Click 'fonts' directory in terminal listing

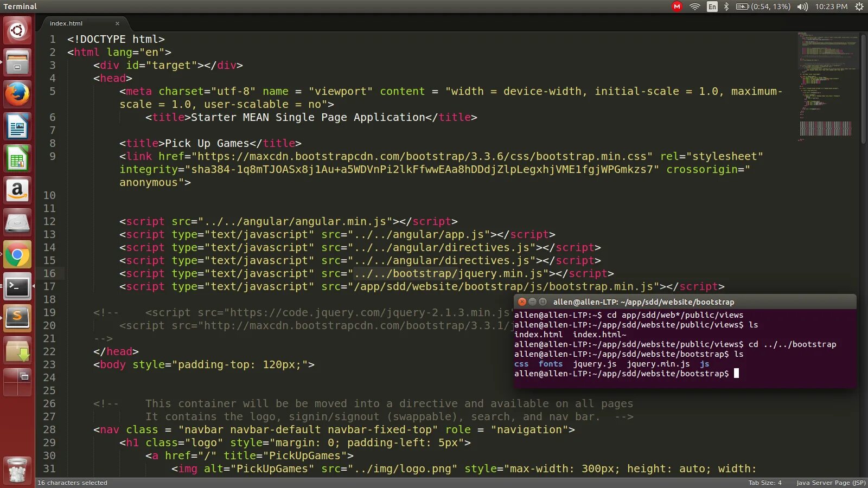coord(551,364)
